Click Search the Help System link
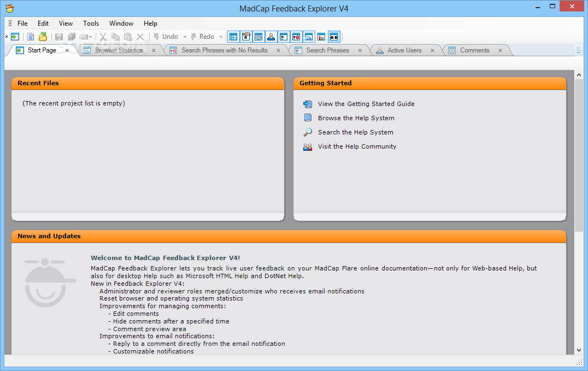588x371 pixels. (356, 132)
